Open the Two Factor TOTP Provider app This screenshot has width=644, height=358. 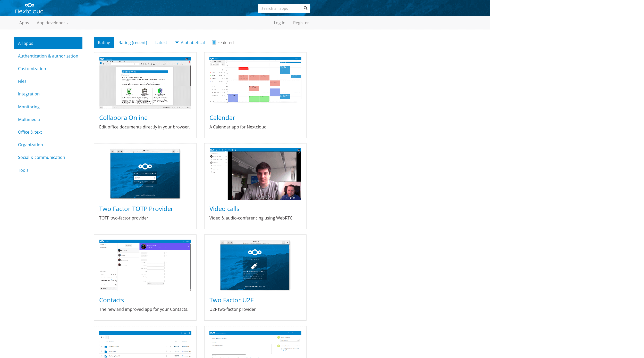click(x=136, y=209)
